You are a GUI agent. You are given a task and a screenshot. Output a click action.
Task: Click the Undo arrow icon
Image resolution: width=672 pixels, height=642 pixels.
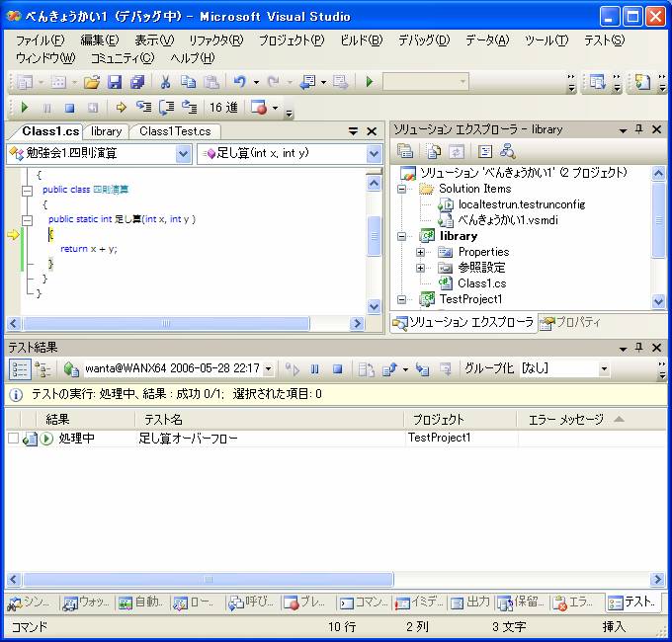239,82
